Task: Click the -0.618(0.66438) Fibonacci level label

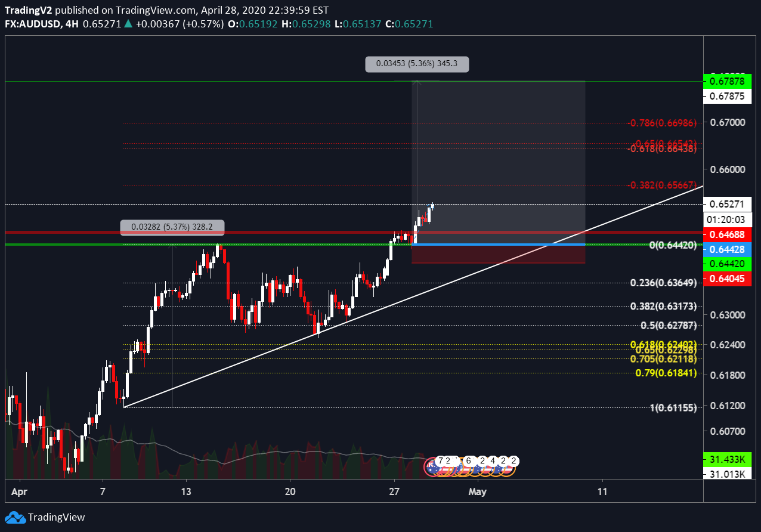Action: (662, 149)
